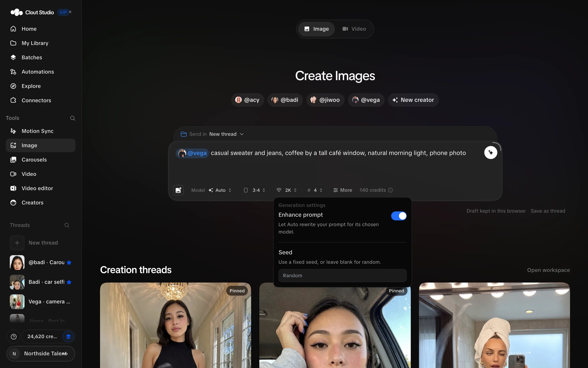This screenshot has width=588, height=368.
Task: Open Automations page
Action: [x=41, y=72]
